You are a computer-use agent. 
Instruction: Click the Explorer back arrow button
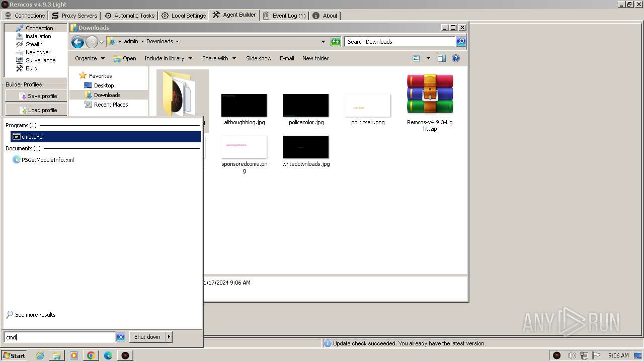pyautogui.click(x=77, y=42)
